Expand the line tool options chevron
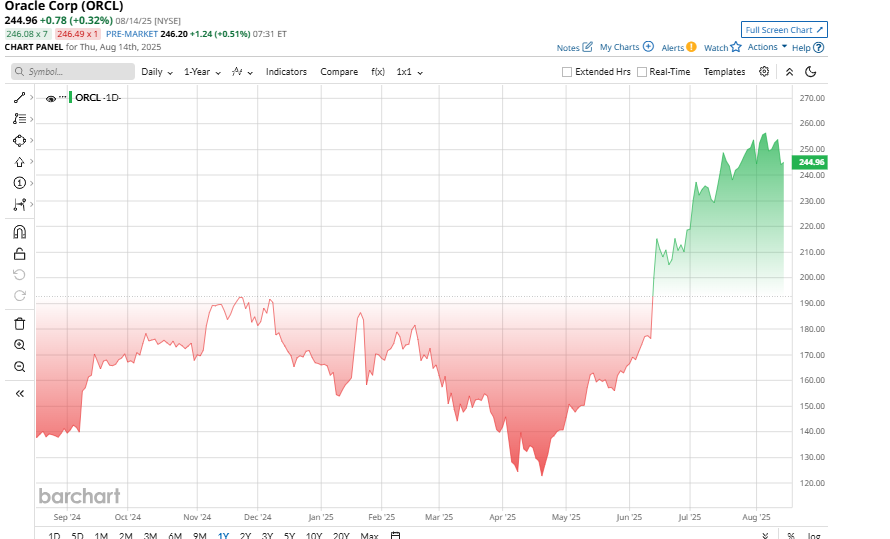890x539 pixels. click(31, 98)
